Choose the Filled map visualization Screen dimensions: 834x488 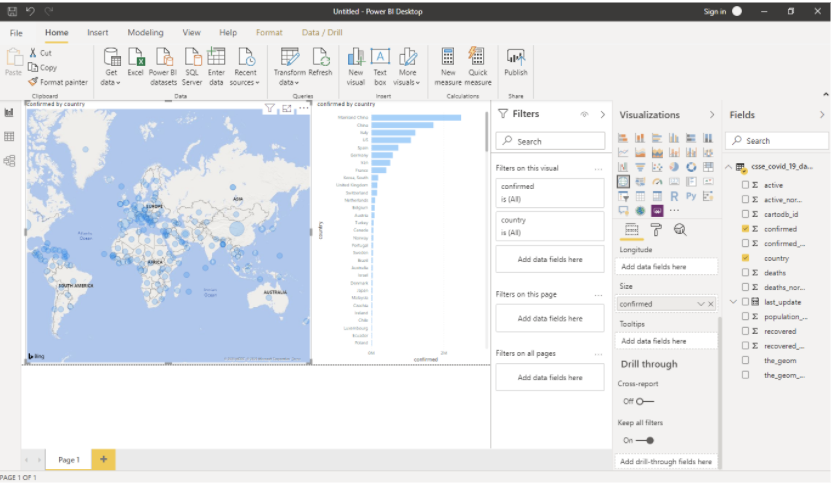pyautogui.click(x=640, y=182)
